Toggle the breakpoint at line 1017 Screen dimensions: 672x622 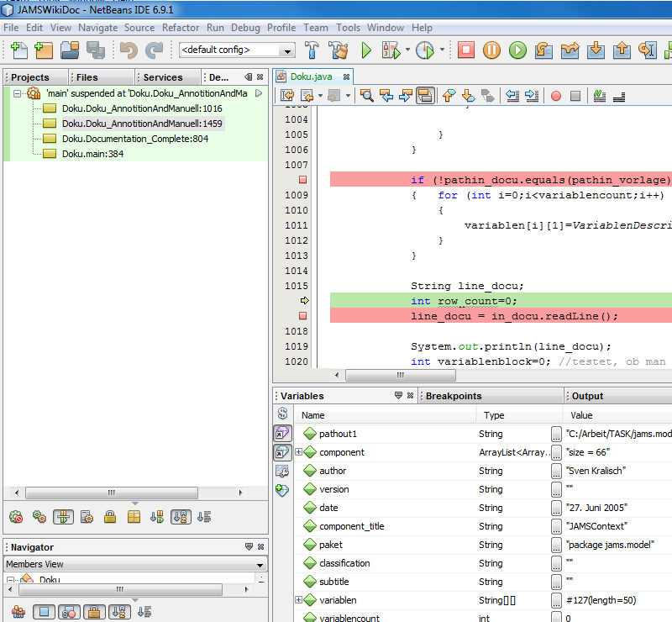tap(302, 315)
